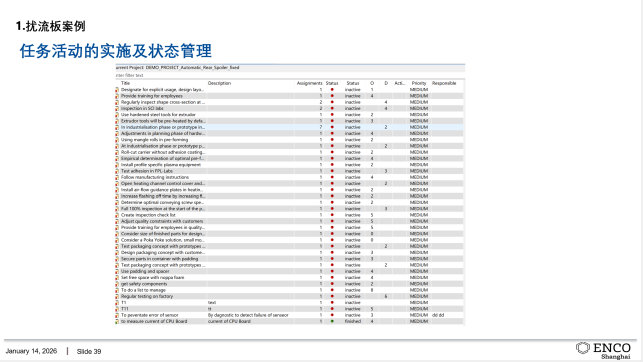Select 'Consider size of finished parts' row
Viewport: 643px width, 362px height.
tap(290, 234)
